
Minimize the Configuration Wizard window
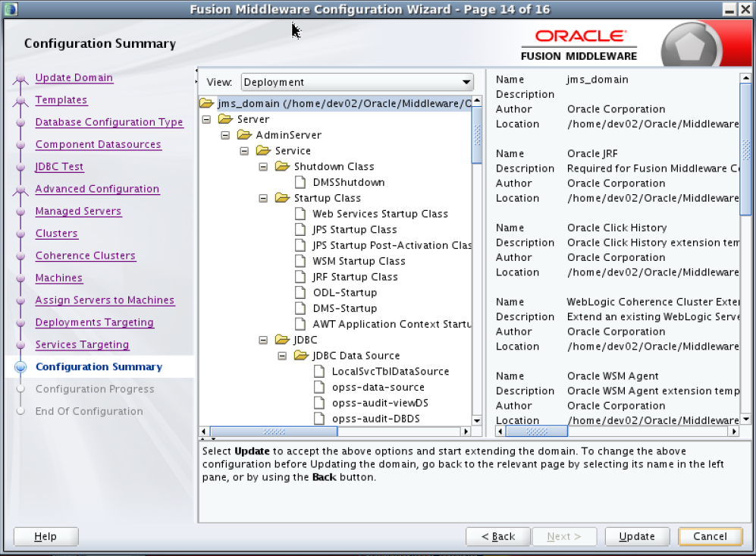coord(730,9)
